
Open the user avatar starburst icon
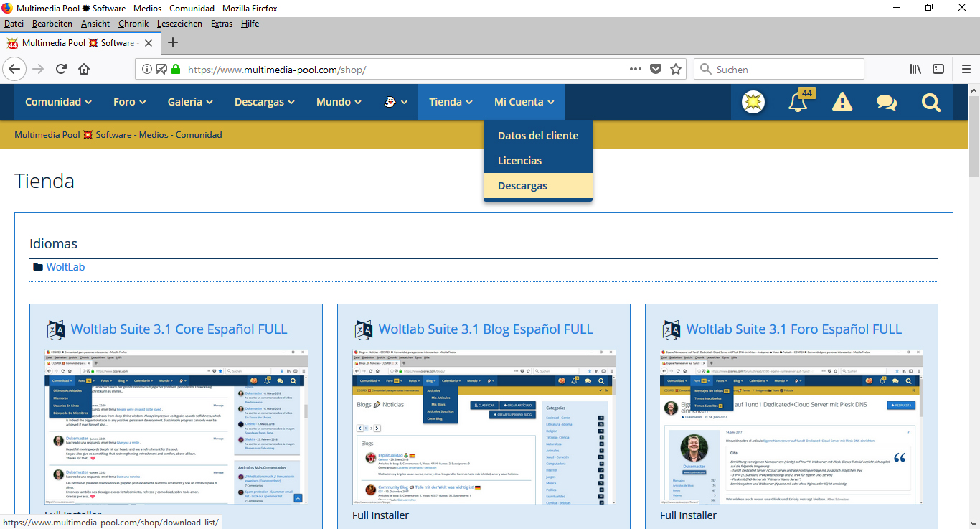753,102
